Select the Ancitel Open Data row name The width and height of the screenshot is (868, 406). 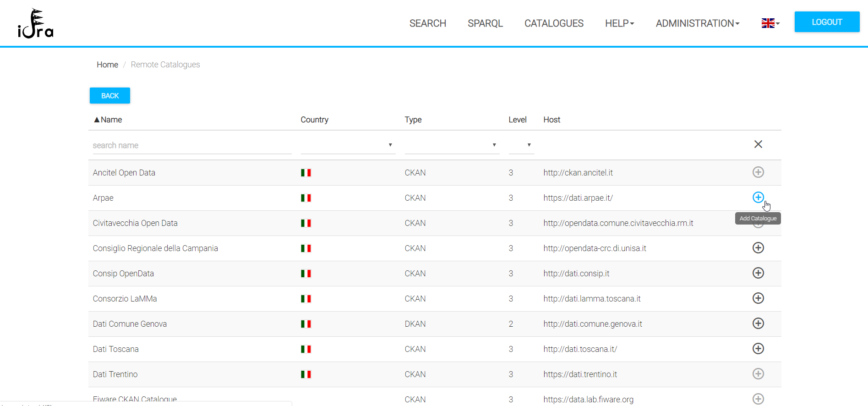124,173
